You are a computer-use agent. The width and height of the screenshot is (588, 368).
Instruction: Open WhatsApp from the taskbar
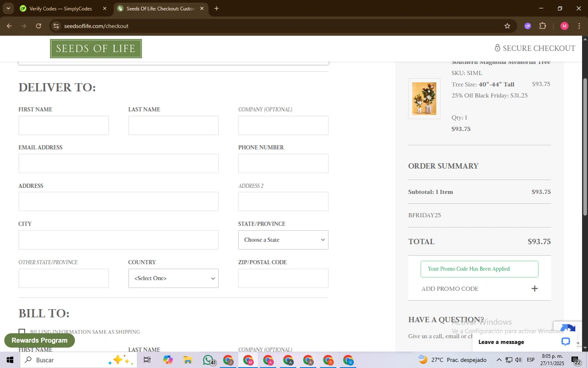[x=209, y=360]
